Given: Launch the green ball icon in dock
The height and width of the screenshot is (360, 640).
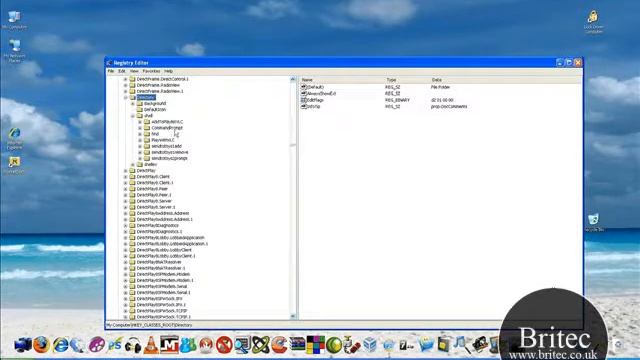Looking at the screenshot, I should pyautogui.click(x=333, y=345).
